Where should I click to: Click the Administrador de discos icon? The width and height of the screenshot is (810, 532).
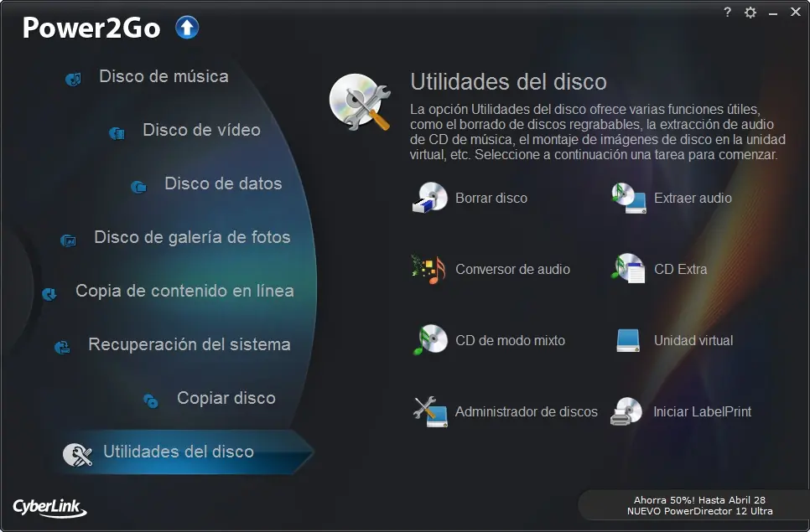click(430, 411)
